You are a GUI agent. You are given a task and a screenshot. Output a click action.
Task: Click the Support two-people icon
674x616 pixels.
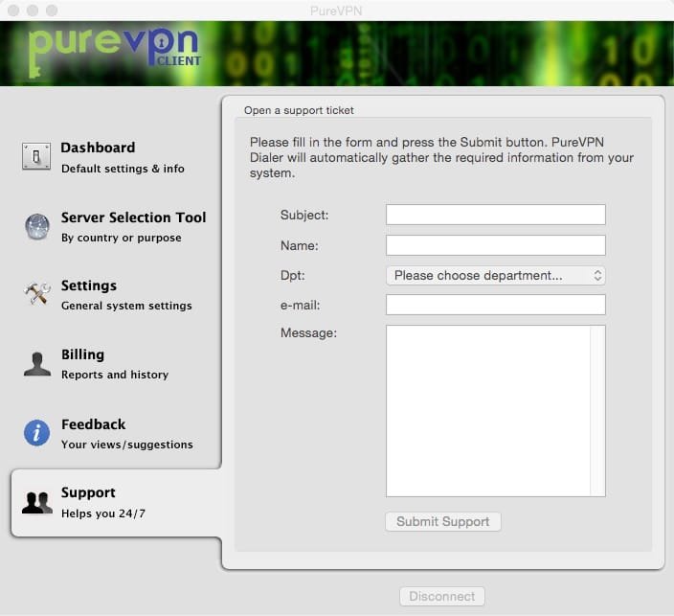click(36, 502)
